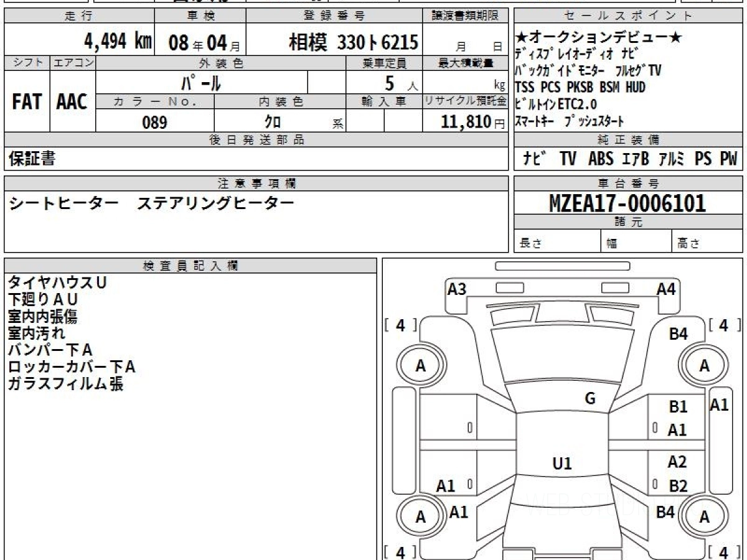Screen dimensions: 747x560
Task: Select the recycle deposit 11,810円
Action: click(473, 122)
